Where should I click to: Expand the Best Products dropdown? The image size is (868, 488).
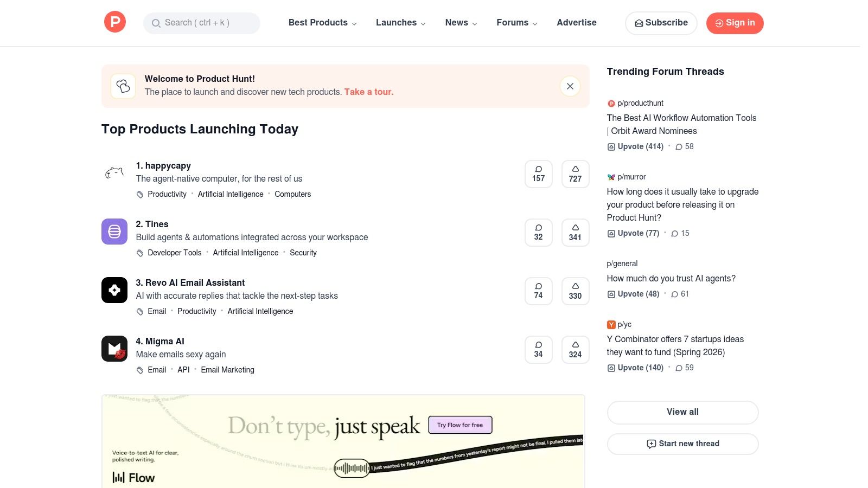pos(322,23)
